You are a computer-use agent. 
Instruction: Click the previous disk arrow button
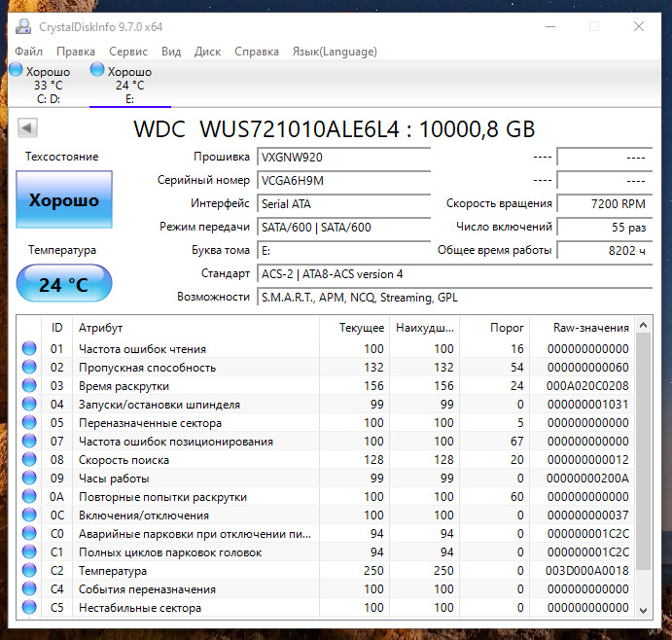click(x=27, y=128)
